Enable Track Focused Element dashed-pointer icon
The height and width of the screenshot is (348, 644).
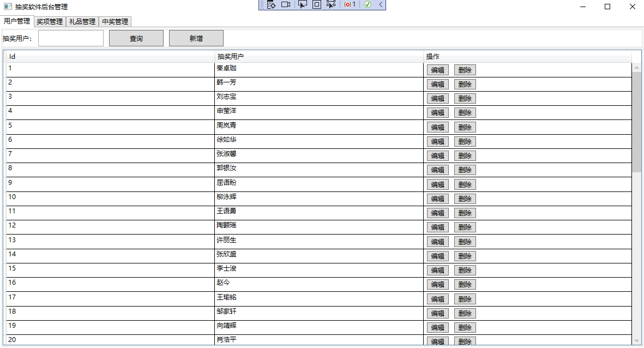point(331,4)
